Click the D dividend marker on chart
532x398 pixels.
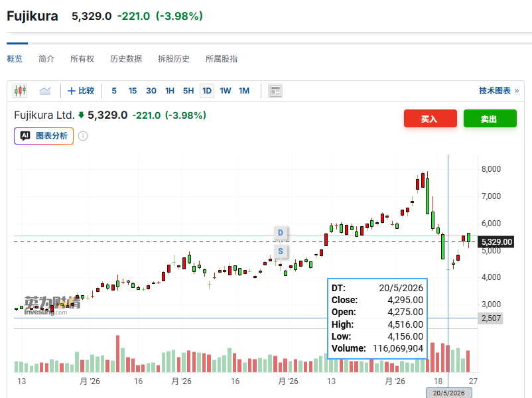tap(280, 233)
